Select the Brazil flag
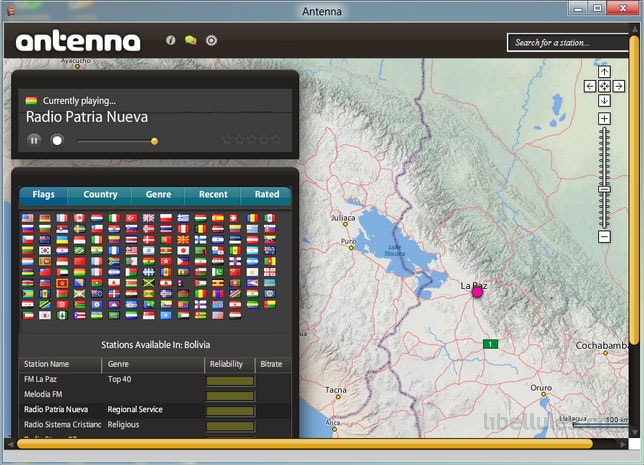Screen dimensions: 644x465 79,251
